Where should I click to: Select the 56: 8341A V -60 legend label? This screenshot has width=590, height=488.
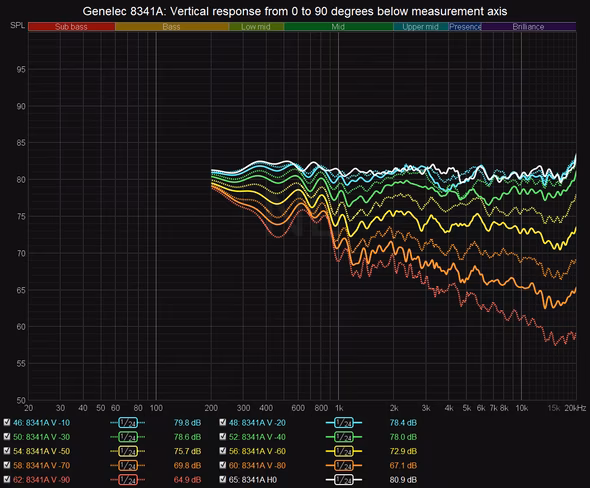click(257, 451)
